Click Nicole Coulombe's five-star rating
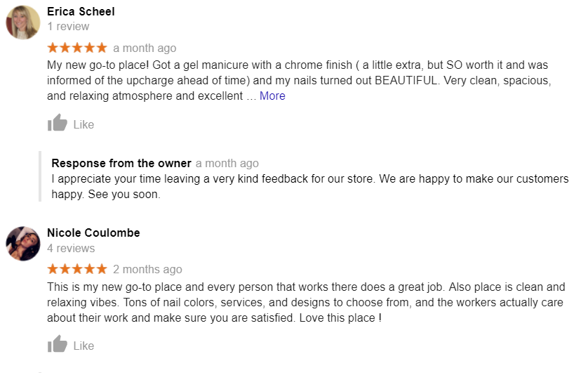The image size is (588, 373). point(77,269)
